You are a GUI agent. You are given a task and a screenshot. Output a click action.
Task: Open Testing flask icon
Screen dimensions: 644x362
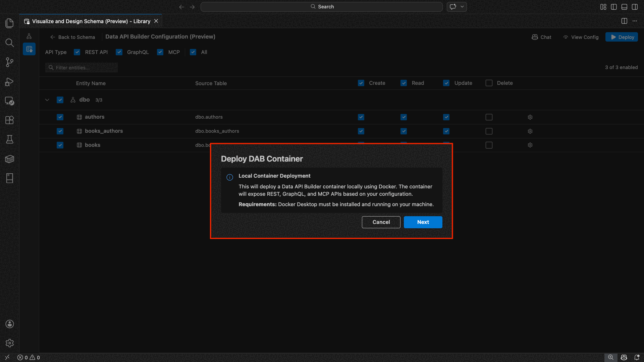point(9,139)
